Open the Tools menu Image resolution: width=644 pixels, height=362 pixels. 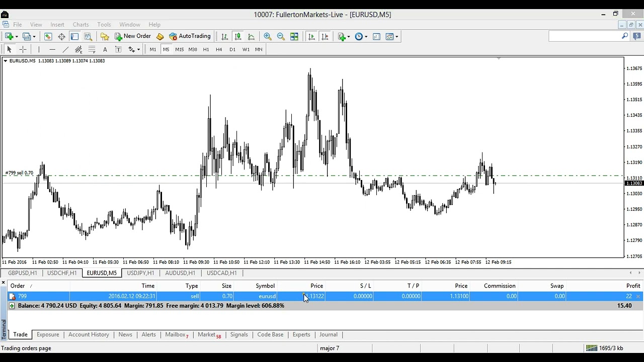(104, 24)
